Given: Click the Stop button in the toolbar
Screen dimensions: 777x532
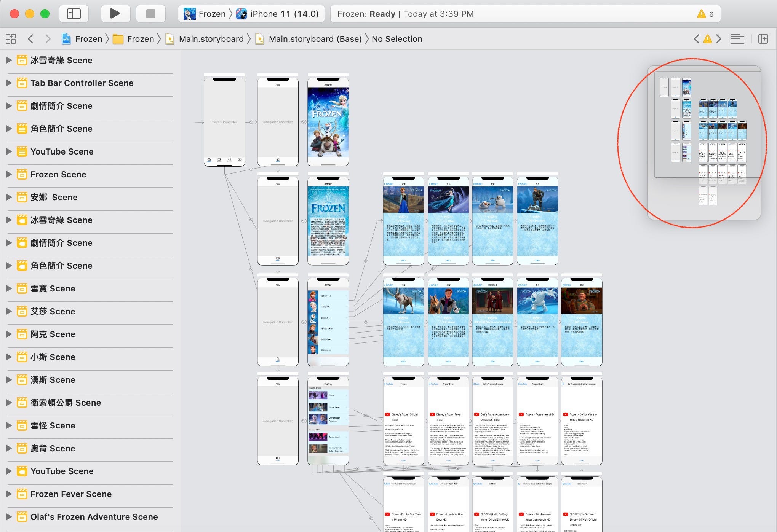Looking at the screenshot, I should pyautogui.click(x=150, y=13).
